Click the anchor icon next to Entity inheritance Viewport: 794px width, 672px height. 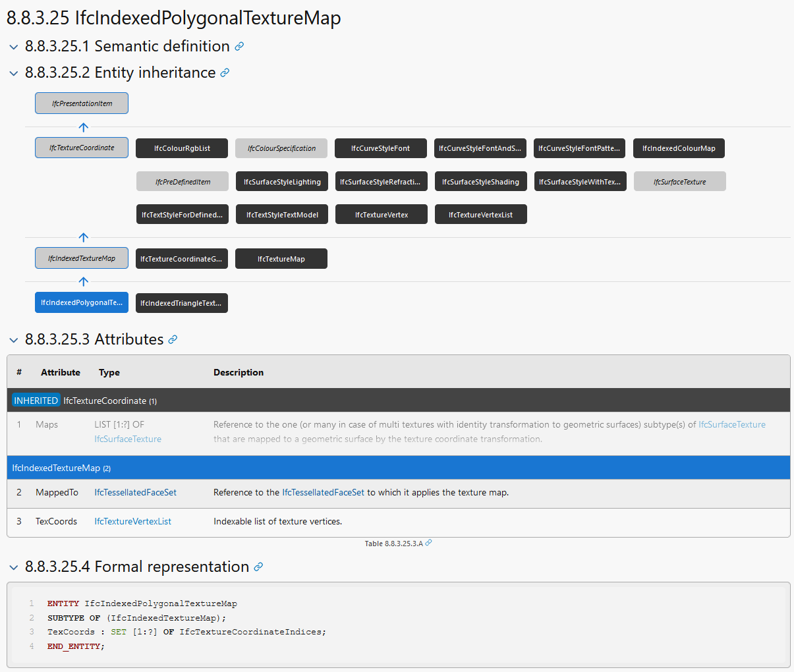226,73
